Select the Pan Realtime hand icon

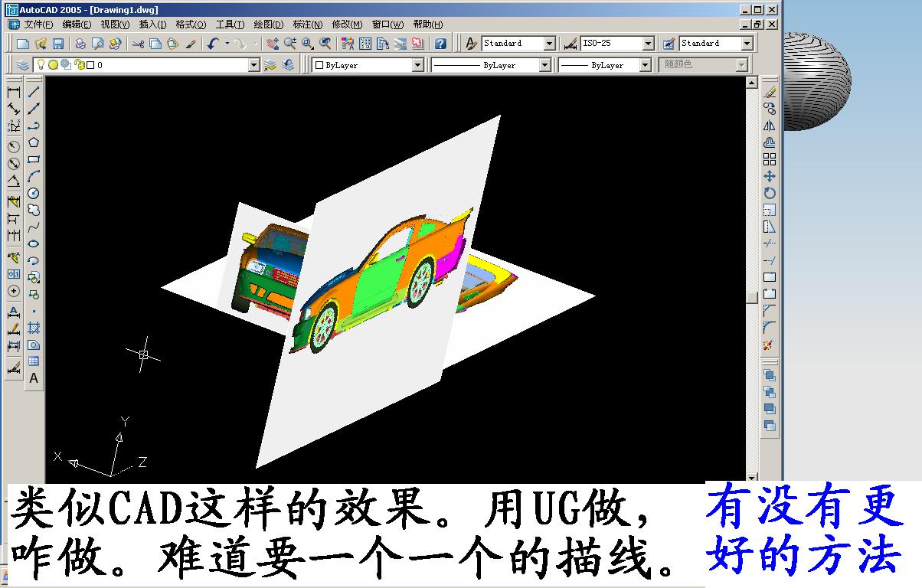(273, 44)
